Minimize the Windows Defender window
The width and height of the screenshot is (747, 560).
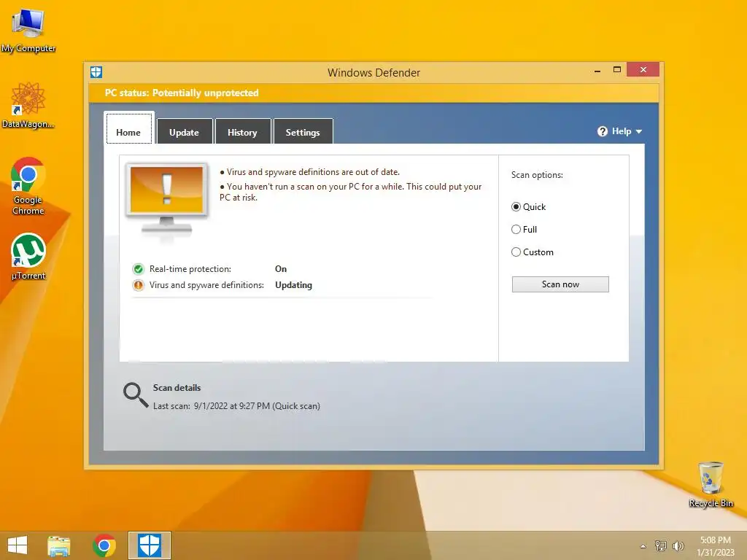(x=597, y=71)
